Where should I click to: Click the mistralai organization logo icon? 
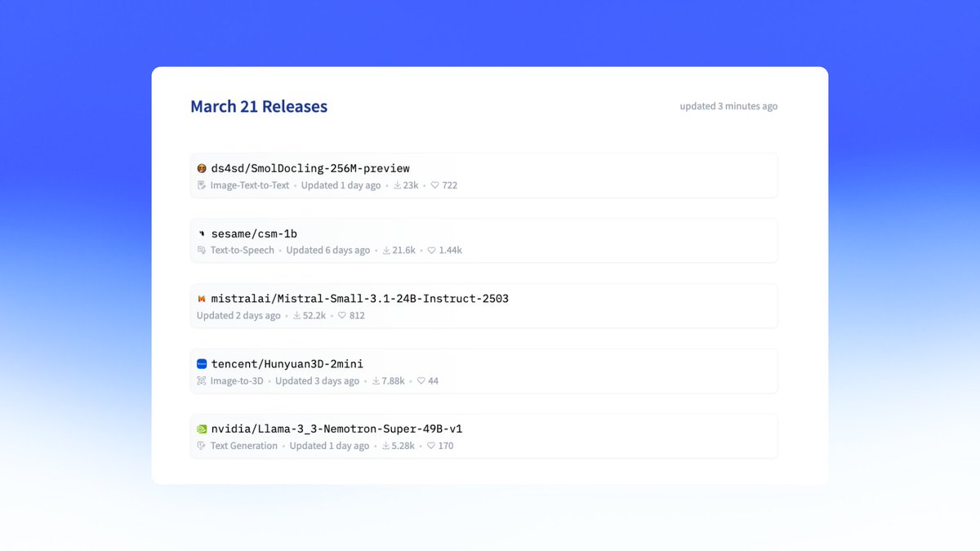[x=202, y=299]
